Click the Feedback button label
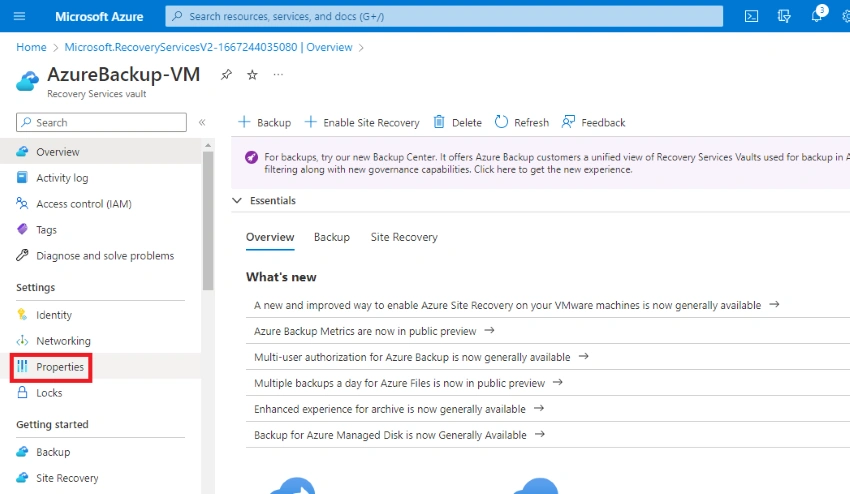 coord(603,123)
